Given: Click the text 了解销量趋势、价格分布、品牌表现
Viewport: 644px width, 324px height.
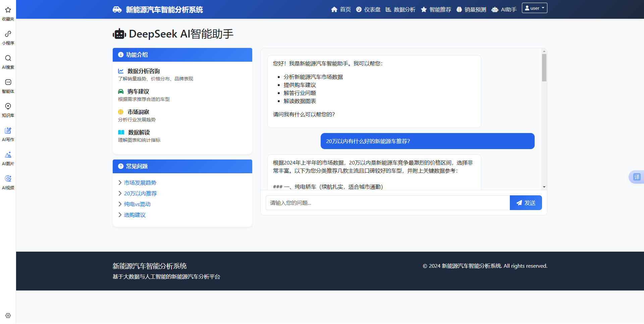Looking at the screenshot, I should click(x=156, y=79).
